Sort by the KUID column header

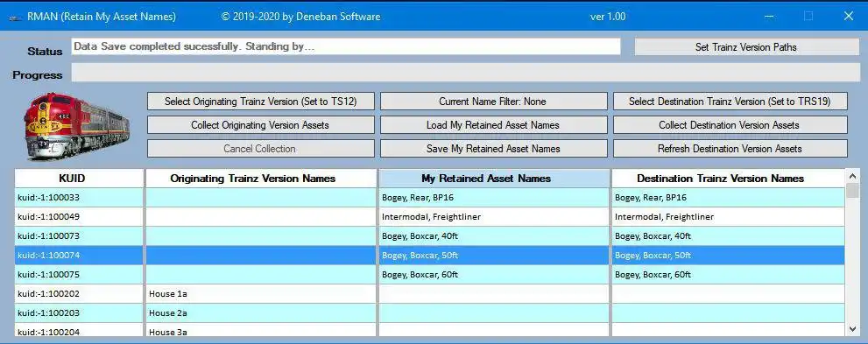click(79, 178)
